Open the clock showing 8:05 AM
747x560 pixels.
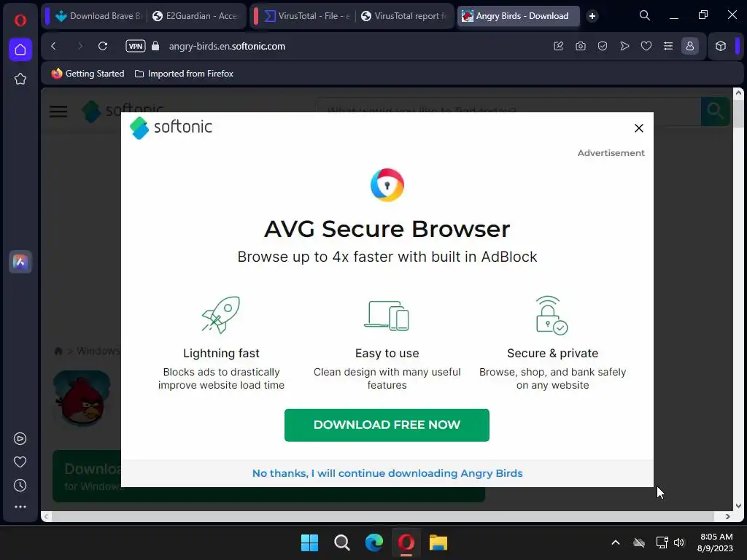pyautogui.click(x=716, y=542)
